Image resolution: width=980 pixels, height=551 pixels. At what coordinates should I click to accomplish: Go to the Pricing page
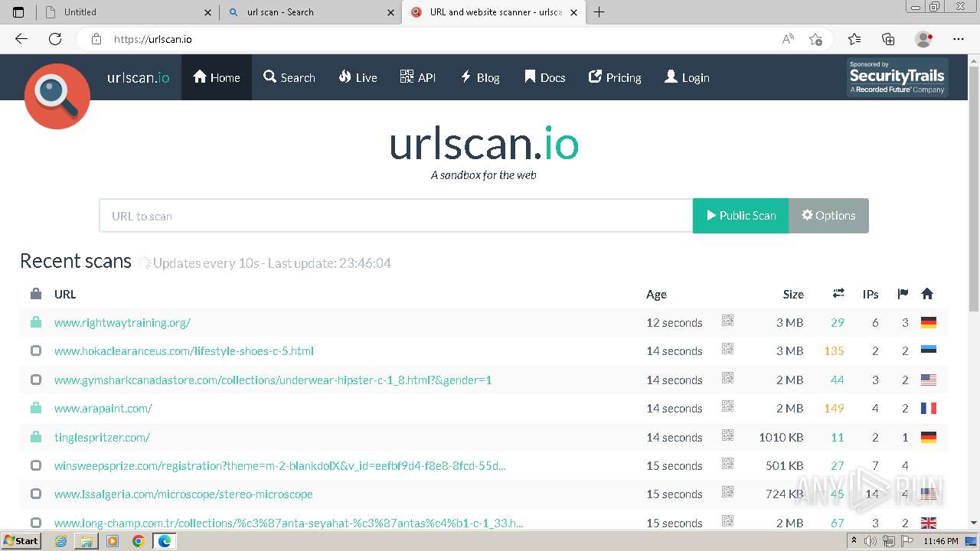tap(615, 77)
